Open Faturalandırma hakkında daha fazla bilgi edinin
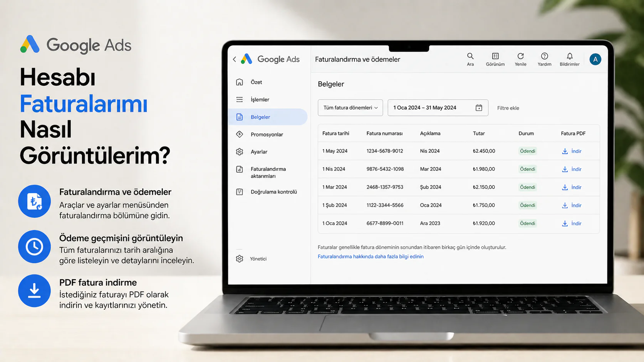The height and width of the screenshot is (362, 644). click(371, 256)
